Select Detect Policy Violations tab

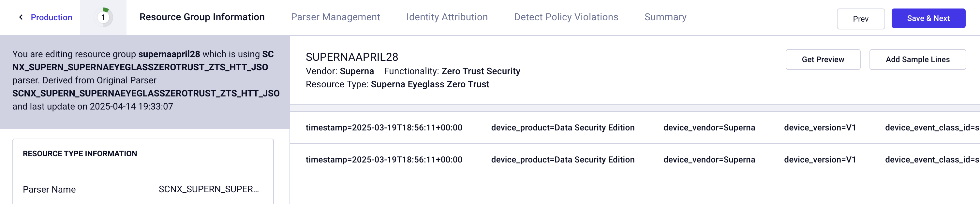[x=566, y=17]
